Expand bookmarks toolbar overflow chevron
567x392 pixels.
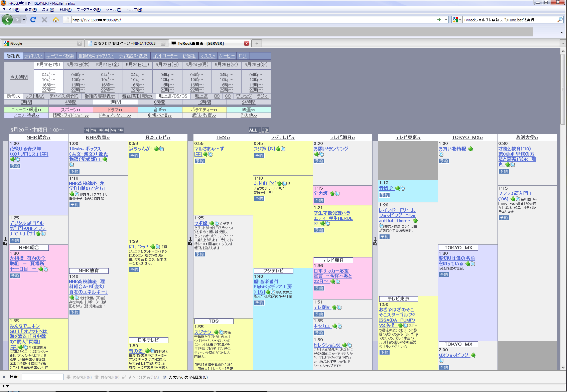tap(562, 32)
